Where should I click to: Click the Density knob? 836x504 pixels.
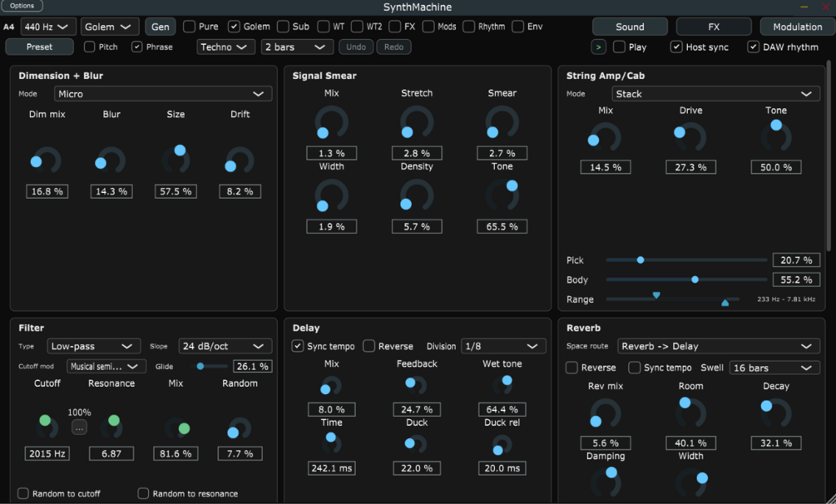[x=417, y=195]
